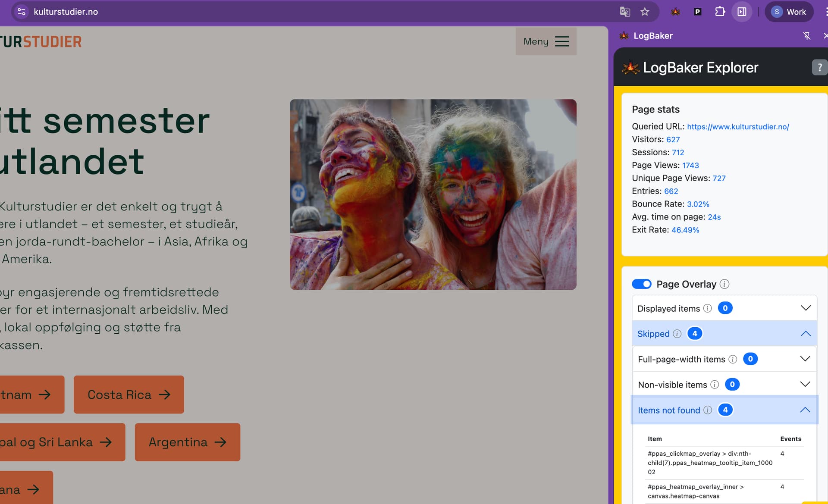Expand the Full-page-width items section
Image resolution: width=828 pixels, height=504 pixels.
pyautogui.click(x=805, y=359)
